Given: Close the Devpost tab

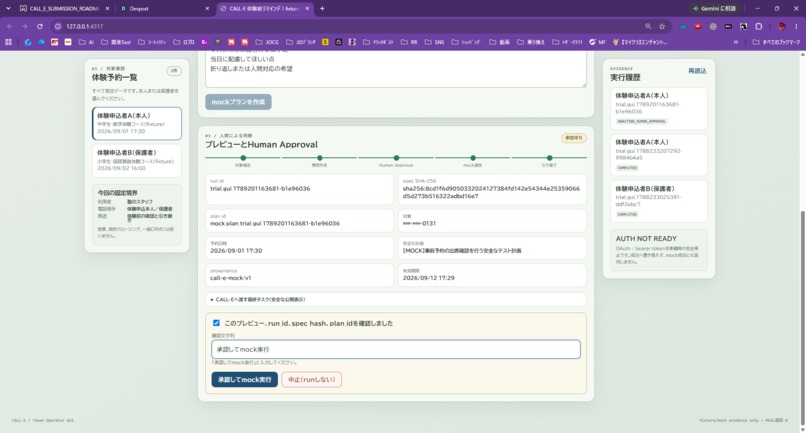Looking at the screenshot, I should tap(207, 9).
